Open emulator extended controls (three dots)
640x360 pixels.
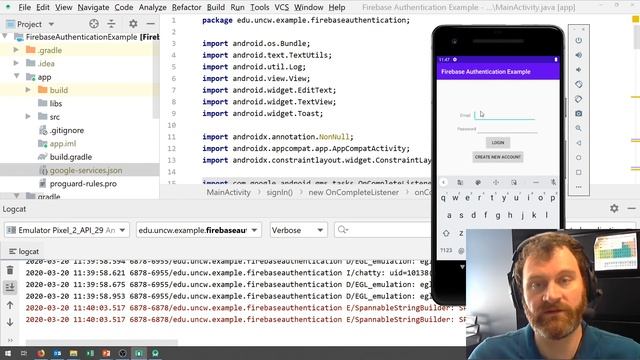578,187
